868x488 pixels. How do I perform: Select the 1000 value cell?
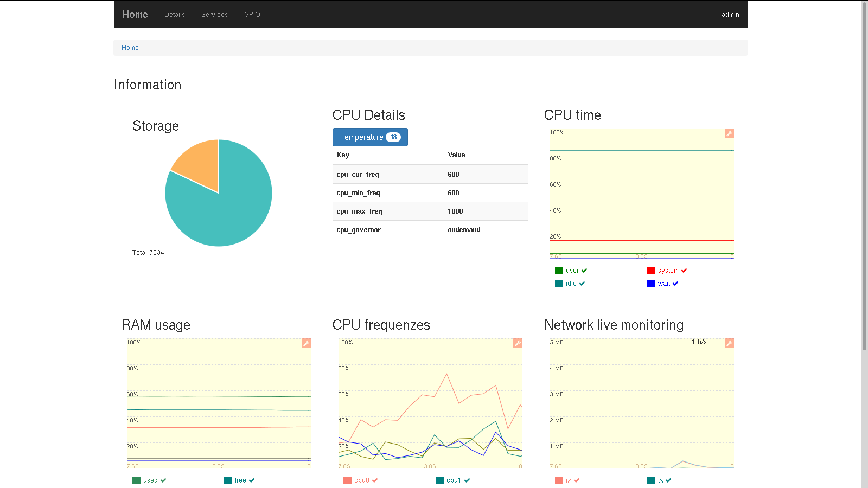[x=486, y=211]
